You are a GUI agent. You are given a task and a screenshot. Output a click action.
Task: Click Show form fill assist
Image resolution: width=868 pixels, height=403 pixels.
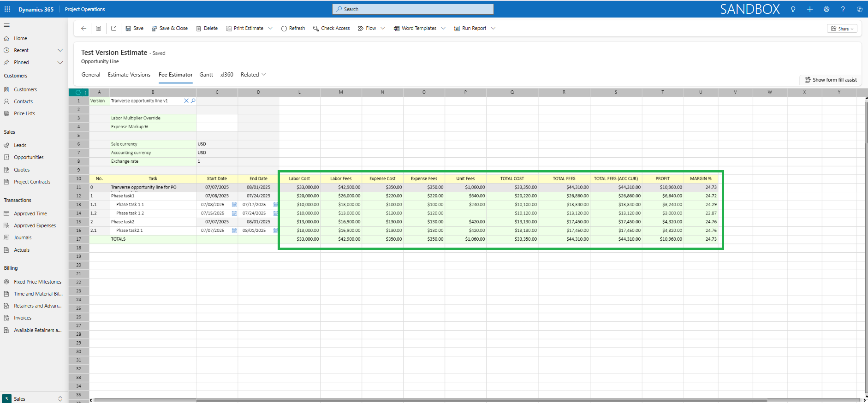(x=831, y=80)
